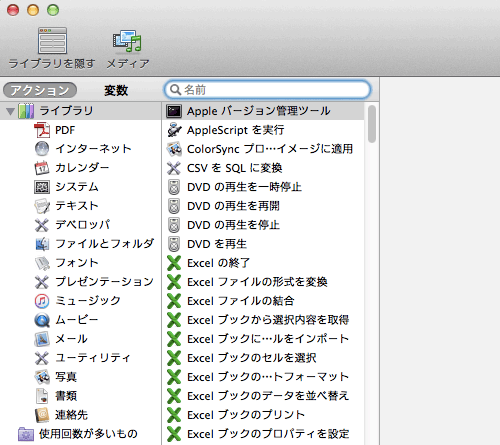The width and height of the screenshot is (500, 445).
Task: Select the ユーティリティ category icon
Action: click(x=42, y=358)
